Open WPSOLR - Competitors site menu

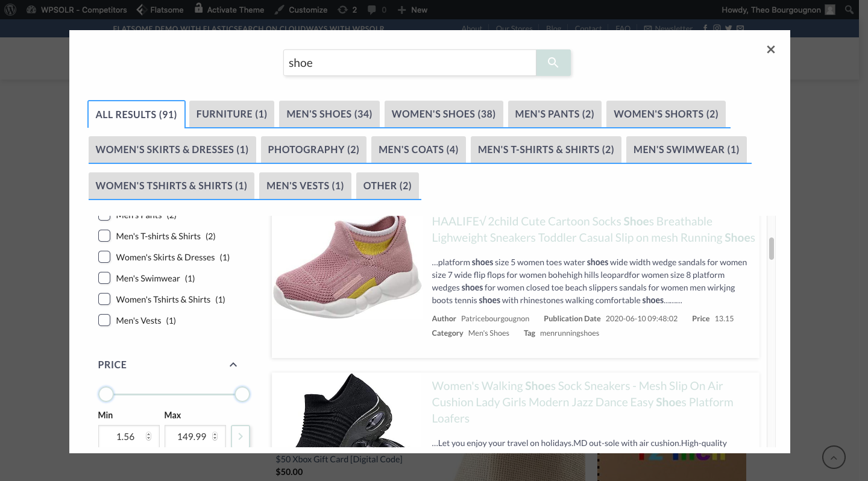click(x=77, y=10)
